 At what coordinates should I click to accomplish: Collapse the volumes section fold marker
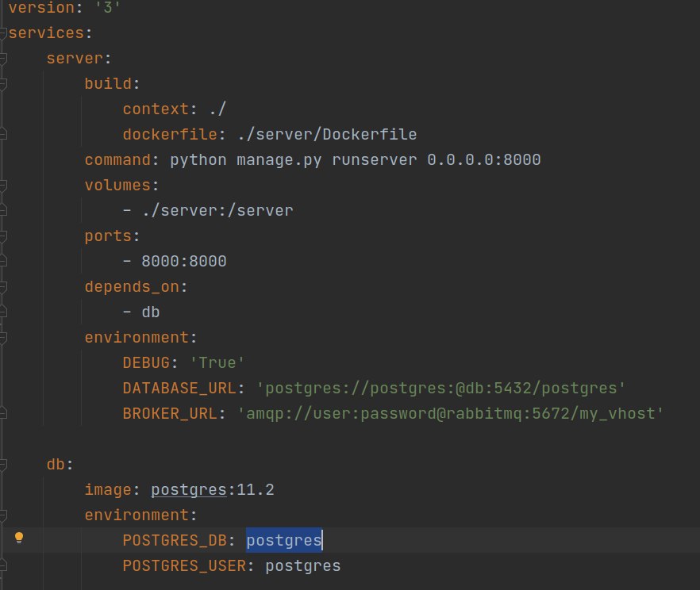(3, 185)
